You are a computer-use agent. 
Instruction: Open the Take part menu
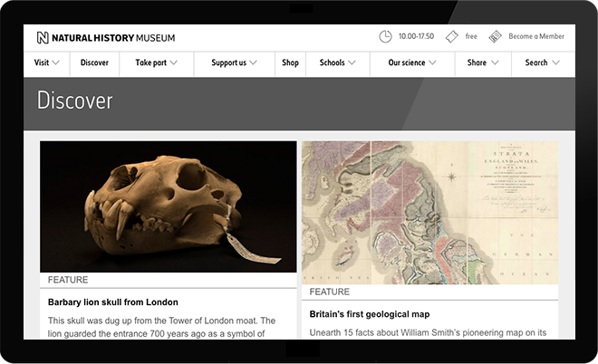[x=157, y=62]
